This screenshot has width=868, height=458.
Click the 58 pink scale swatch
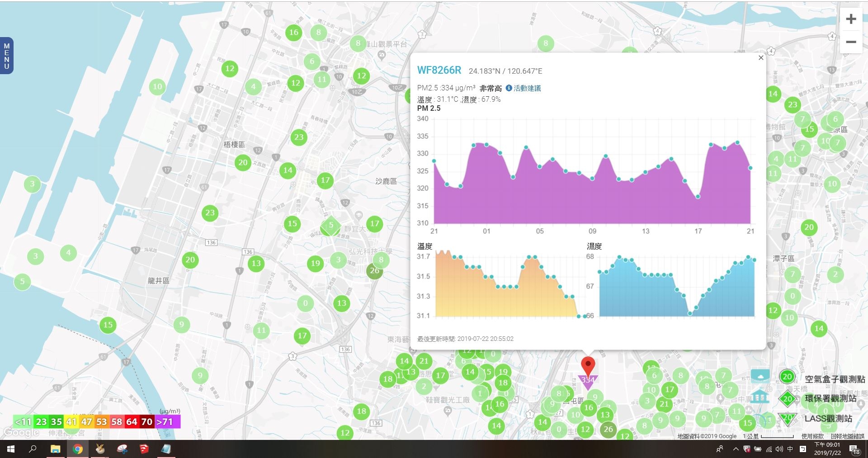tap(117, 422)
